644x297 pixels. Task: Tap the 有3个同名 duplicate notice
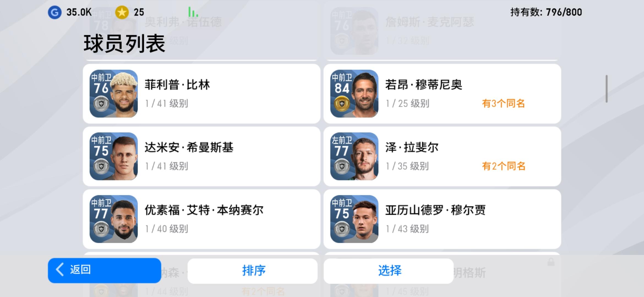[x=503, y=103]
